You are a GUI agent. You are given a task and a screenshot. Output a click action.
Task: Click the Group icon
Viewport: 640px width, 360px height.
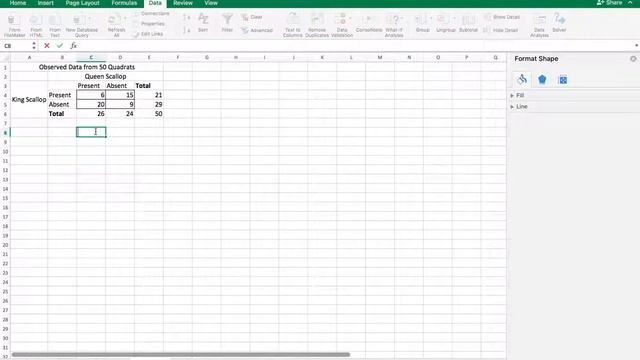(422, 23)
